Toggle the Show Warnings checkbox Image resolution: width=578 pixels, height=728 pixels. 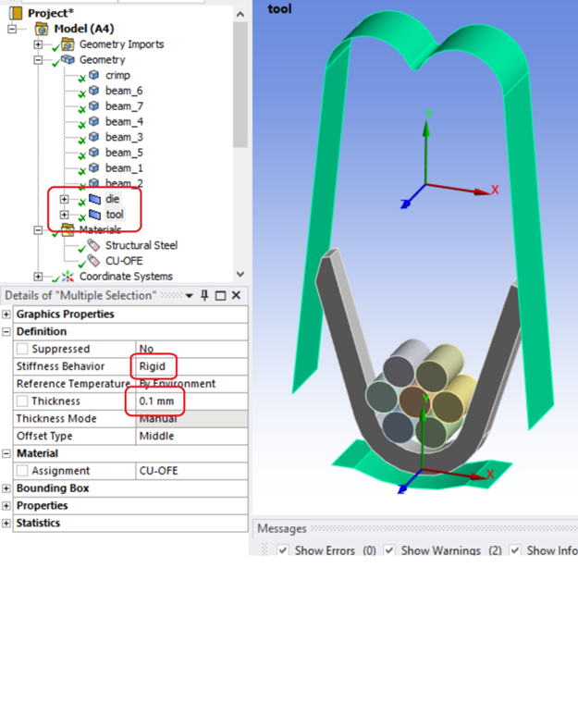pos(389,550)
